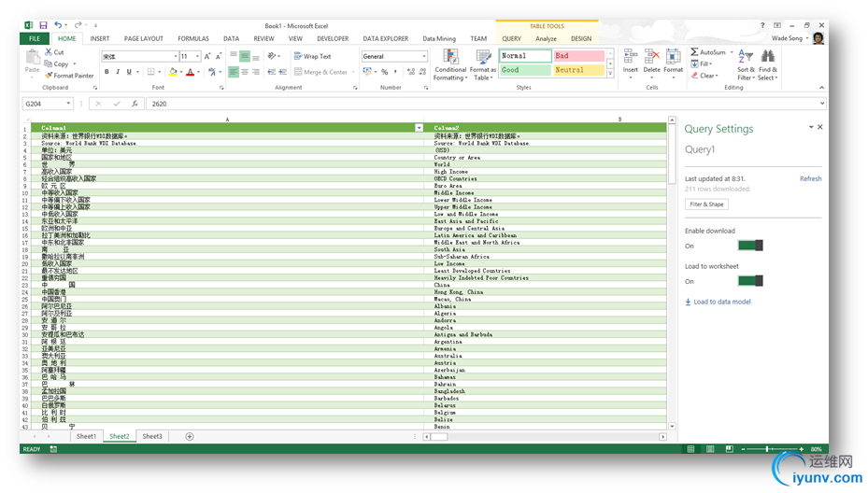The height and width of the screenshot is (493, 868).
Task: Click the zoom out minus button
Action: [743, 449]
